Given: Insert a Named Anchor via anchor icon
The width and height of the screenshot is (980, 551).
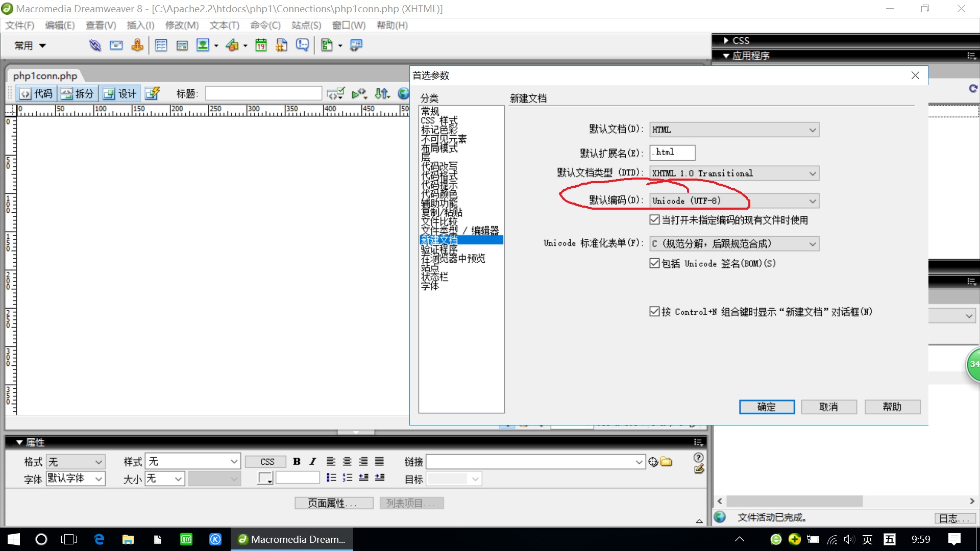Looking at the screenshot, I should [x=137, y=45].
